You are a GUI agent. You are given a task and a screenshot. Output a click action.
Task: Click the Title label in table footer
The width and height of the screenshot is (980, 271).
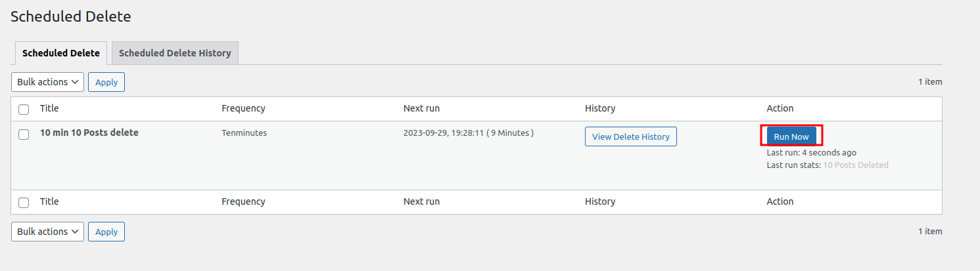[x=49, y=201]
